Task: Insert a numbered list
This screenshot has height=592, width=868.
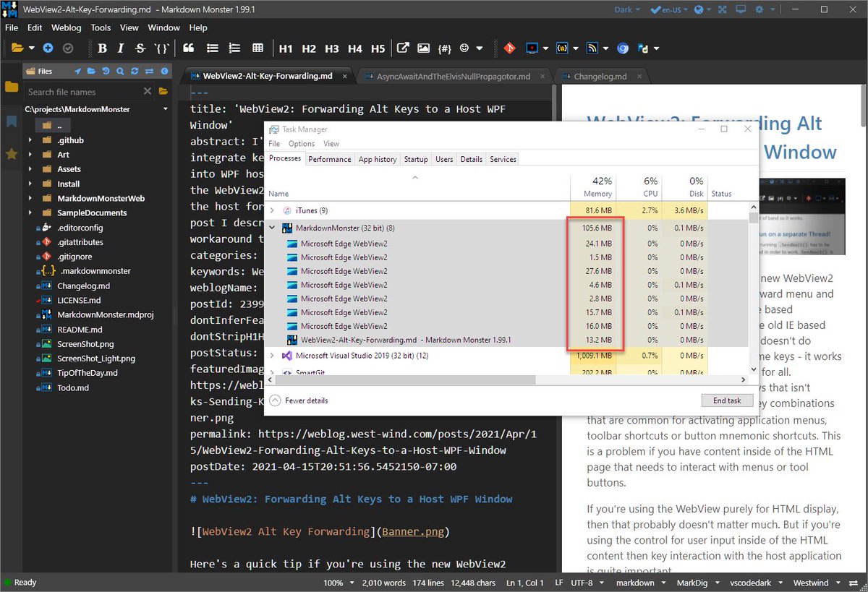Action: pos(234,48)
